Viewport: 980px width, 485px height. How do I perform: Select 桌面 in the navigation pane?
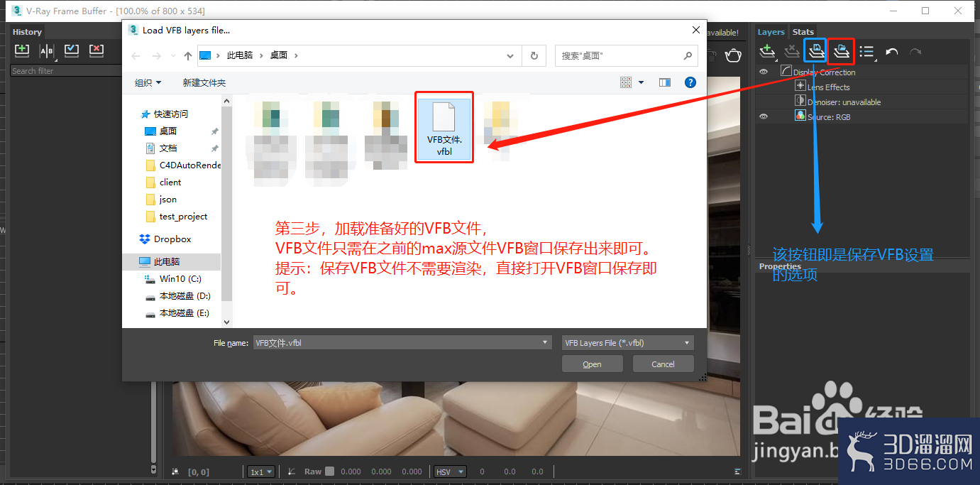(167, 131)
